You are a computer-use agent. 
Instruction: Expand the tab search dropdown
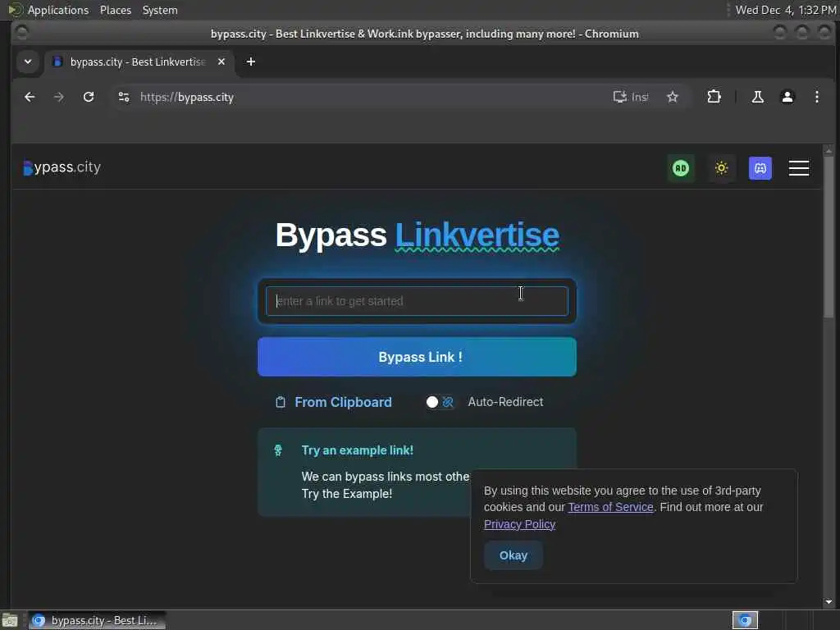coord(28,62)
